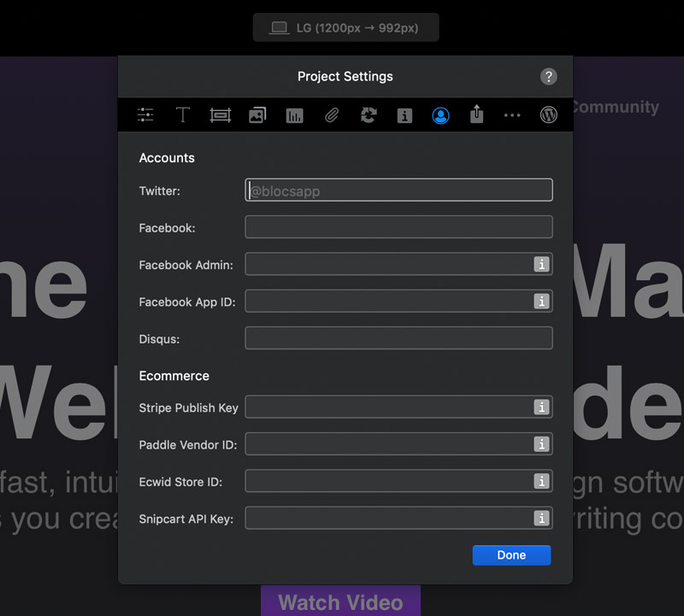
Task: Open the attachments paperclip tab
Action: [332, 115]
